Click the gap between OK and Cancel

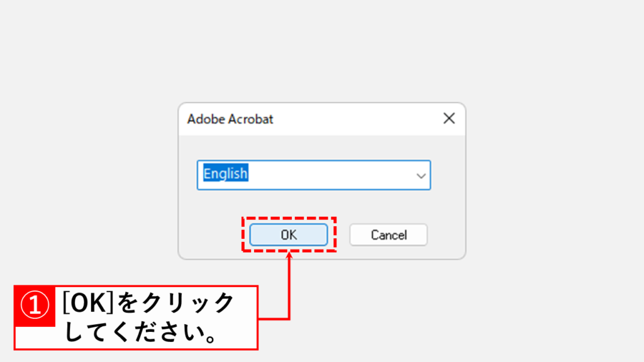[342, 236]
